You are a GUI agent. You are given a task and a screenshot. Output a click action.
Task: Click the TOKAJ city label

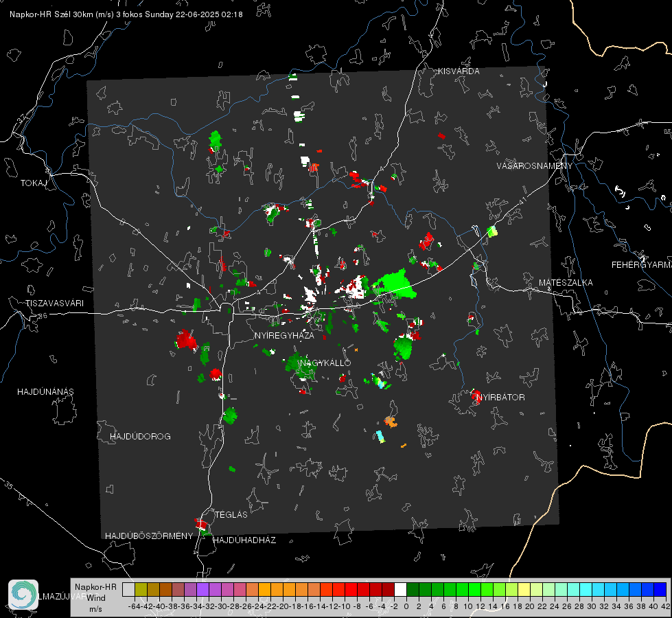[x=34, y=183]
